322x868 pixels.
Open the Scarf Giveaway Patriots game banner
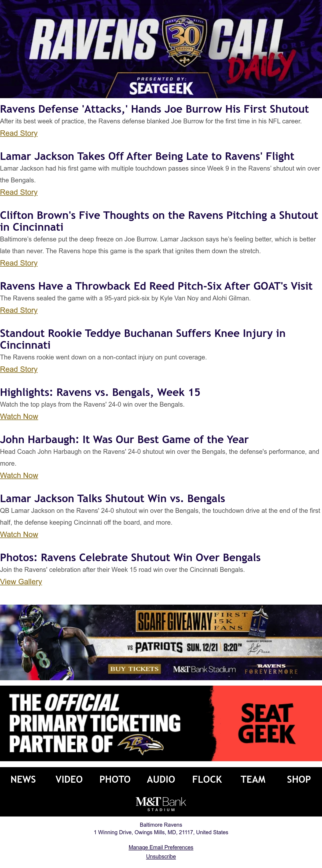(x=161, y=642)
